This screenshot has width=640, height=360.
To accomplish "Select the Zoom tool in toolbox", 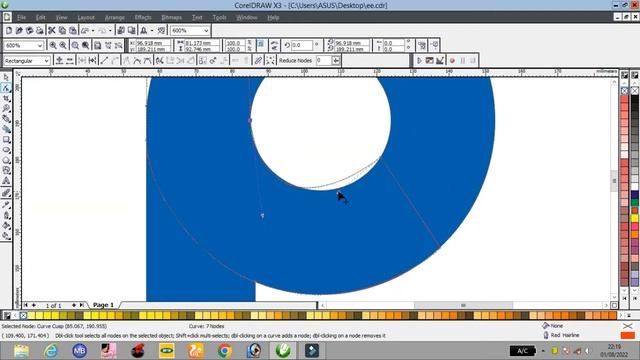I will (6, 109).
